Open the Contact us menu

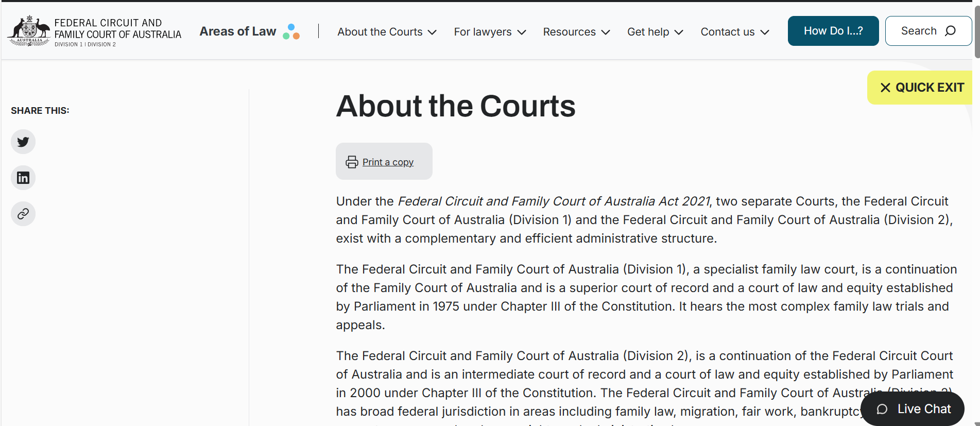(735, 32)
